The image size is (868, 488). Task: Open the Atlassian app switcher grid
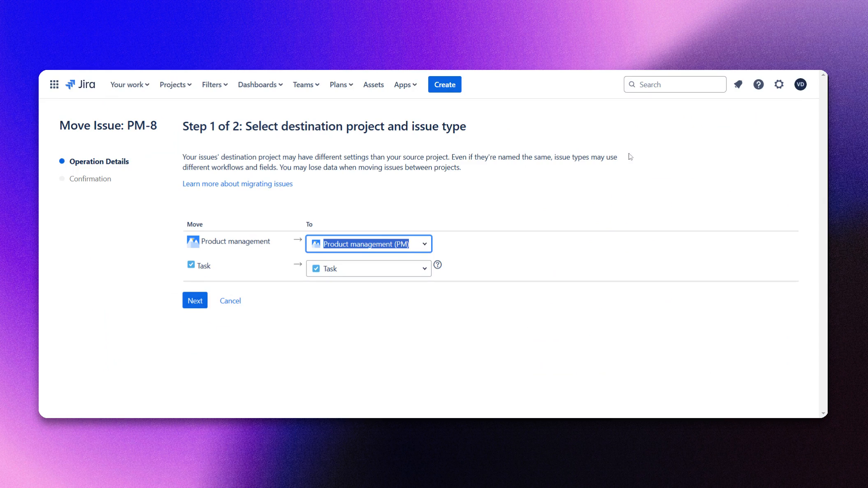point(54,84)
